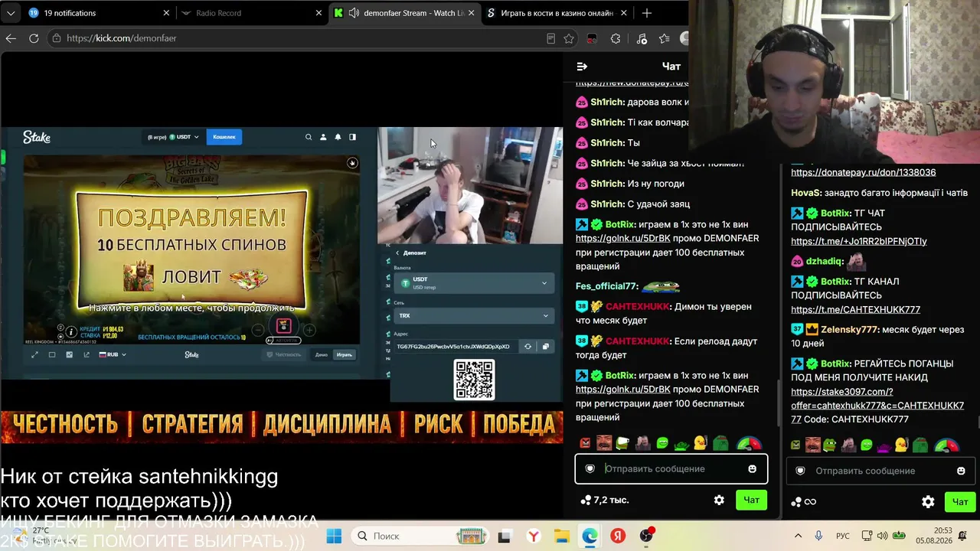
Task: Open the browser reader view icon
Action: pos(550,38)
